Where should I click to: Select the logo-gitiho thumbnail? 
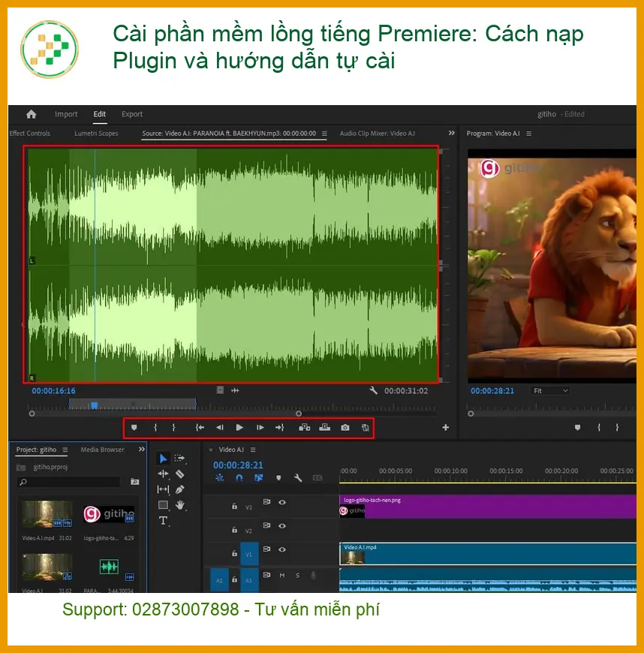click(109, 514)
